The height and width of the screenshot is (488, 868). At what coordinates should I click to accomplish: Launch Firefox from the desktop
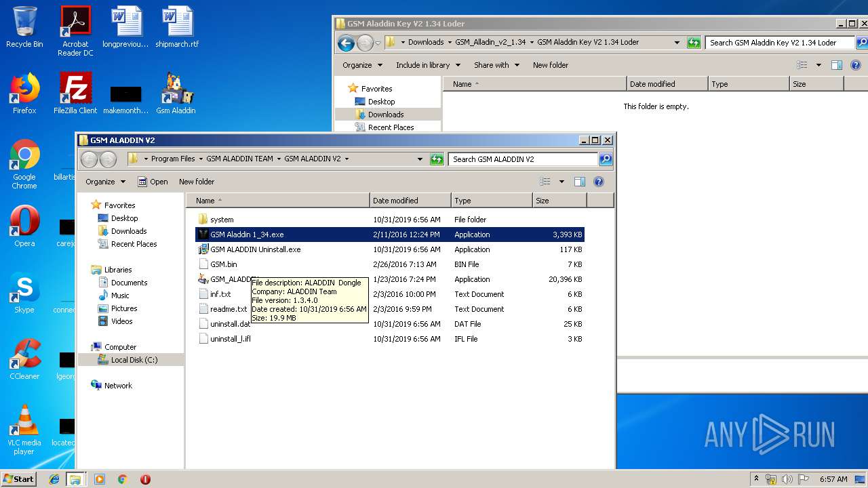click(24, 94)
